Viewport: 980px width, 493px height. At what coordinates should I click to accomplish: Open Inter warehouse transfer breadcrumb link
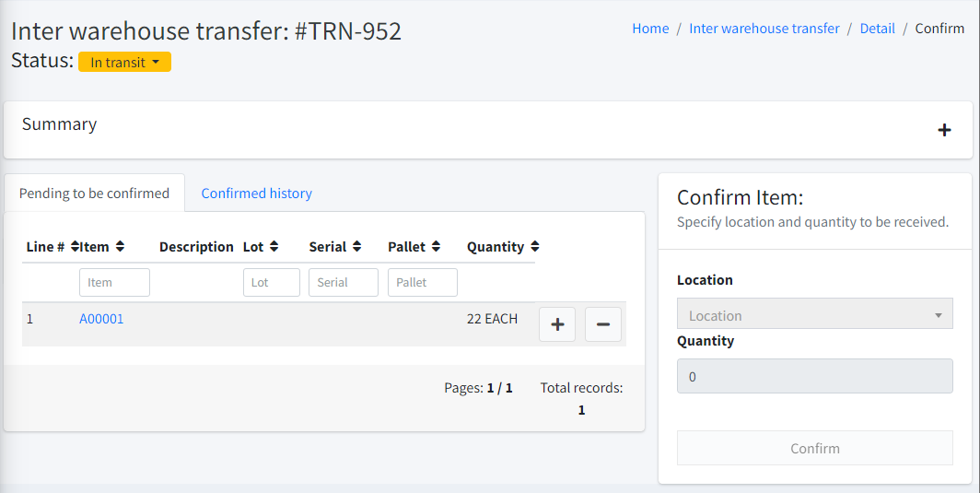coord(764,29)
